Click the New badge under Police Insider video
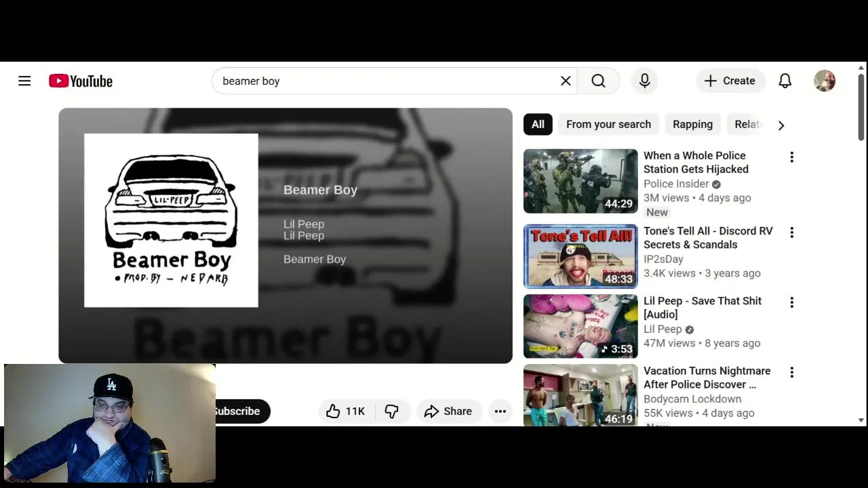The height and width of the screenshot is (488, 868). point(657,212)
